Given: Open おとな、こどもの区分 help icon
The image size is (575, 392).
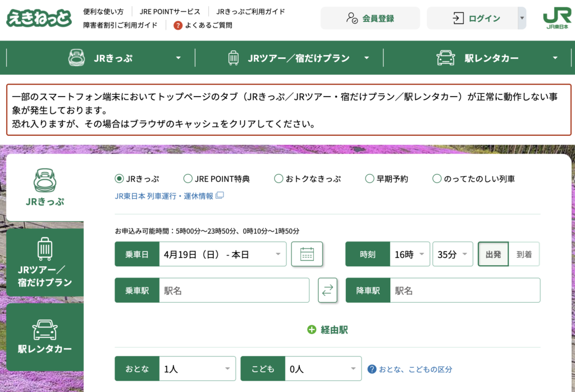Looking at the screenshot, I should pyautogui.click(x=372, y=369).
